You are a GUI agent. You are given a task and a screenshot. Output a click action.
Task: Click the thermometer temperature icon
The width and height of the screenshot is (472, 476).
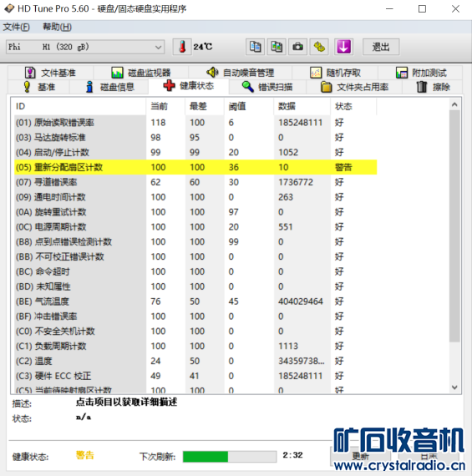tap(182, 47)
